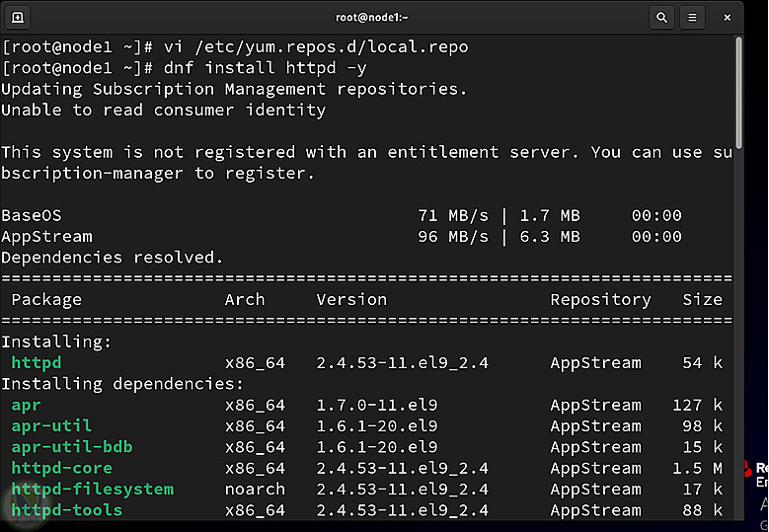Open a new terminal tab

point(19,17)
